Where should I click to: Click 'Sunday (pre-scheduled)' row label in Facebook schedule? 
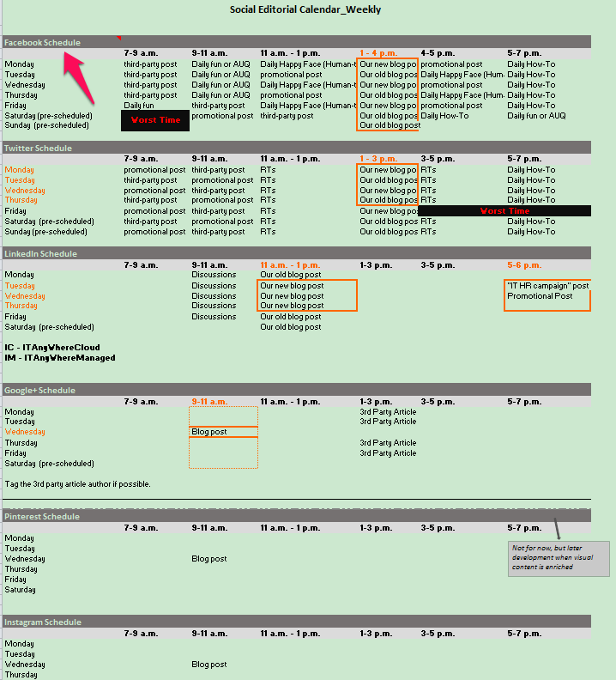pos(47,125)
